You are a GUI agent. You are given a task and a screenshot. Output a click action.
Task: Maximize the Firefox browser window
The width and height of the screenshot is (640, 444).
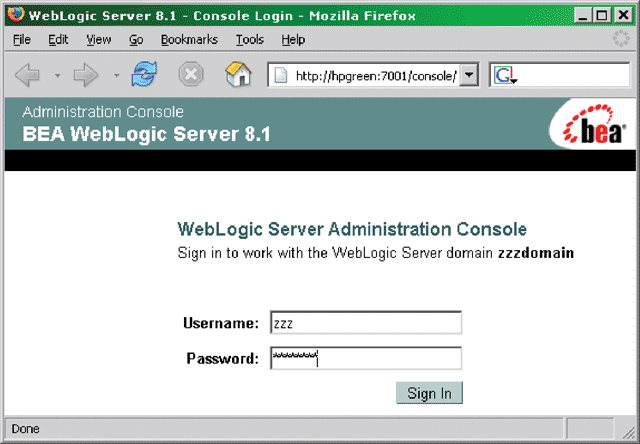click(x=604, y=15)
